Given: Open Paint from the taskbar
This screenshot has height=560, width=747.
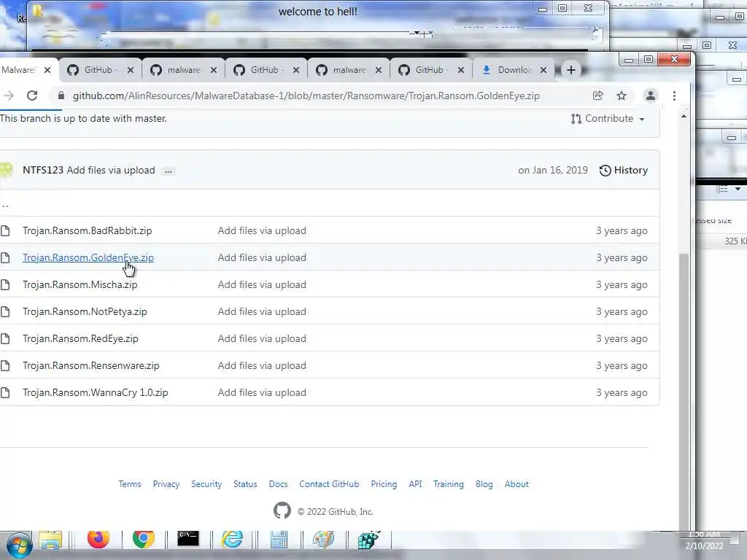Looking at the screenshot, I should pyautogui.click(x=323, y=540).
